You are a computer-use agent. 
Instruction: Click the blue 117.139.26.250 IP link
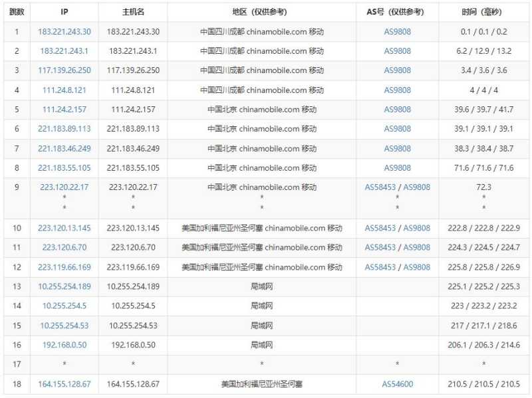click(x=65, y=70)
